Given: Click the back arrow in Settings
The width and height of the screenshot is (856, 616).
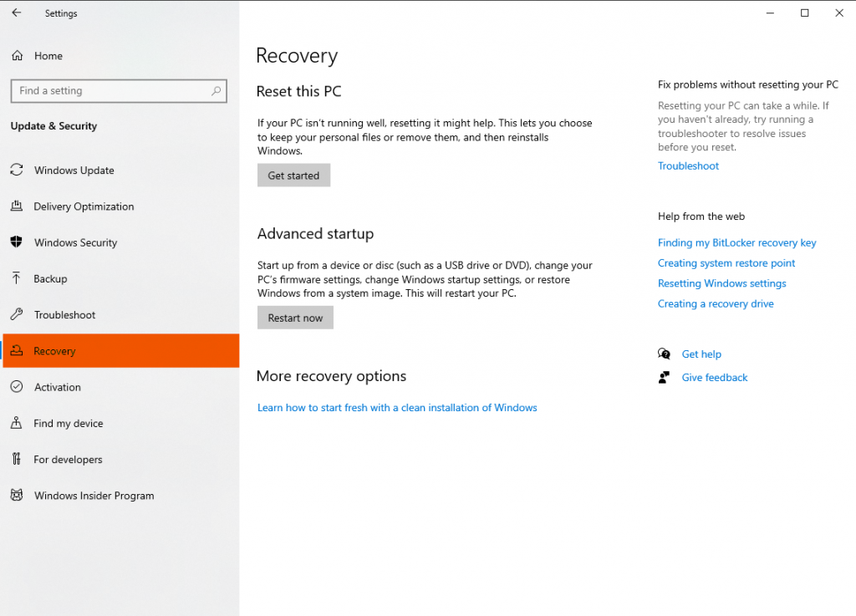Looking at the screenshot, I should 17,13.
